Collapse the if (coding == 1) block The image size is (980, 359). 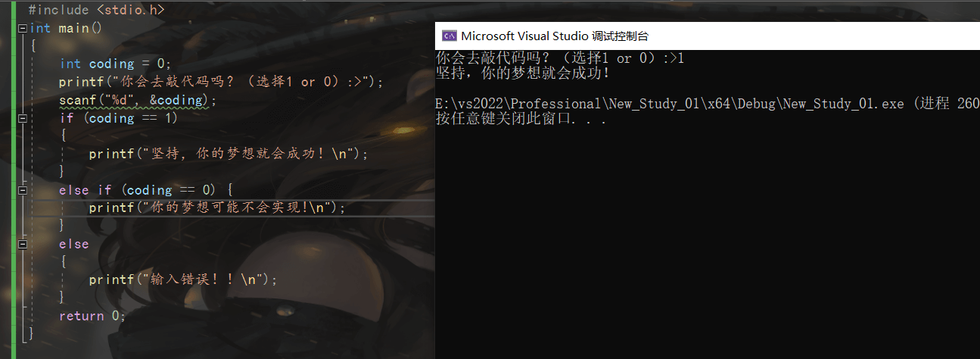(23, 118)
